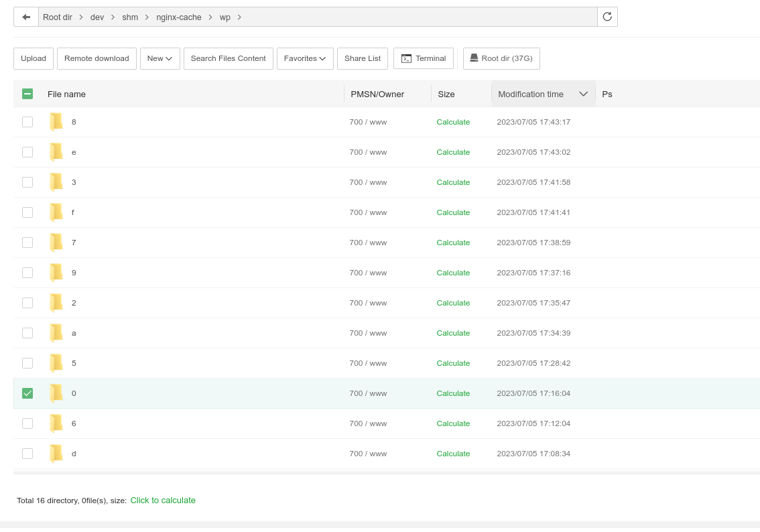Click the Upload button
Image resolution: width=760 pixels, height=532 pixels.
click(x=34, y=58)
